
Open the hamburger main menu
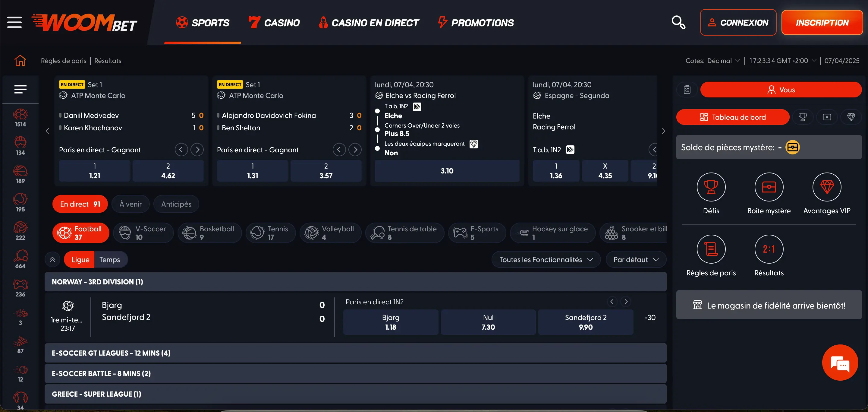[x=14, y=22]
